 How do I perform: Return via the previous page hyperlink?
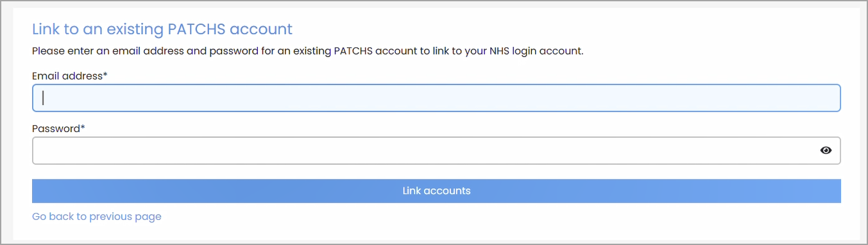pyautogui.click(x=97, y=217)
